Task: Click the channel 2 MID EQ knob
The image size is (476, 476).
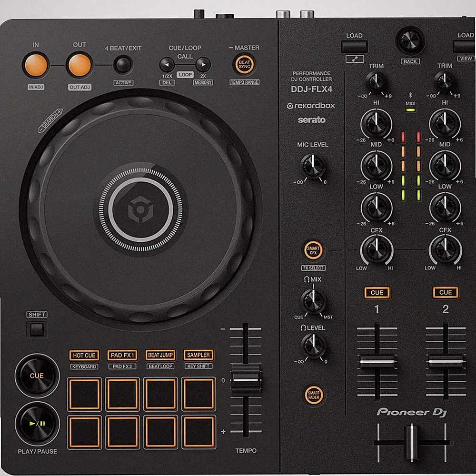Action: (x=445, y=166)
